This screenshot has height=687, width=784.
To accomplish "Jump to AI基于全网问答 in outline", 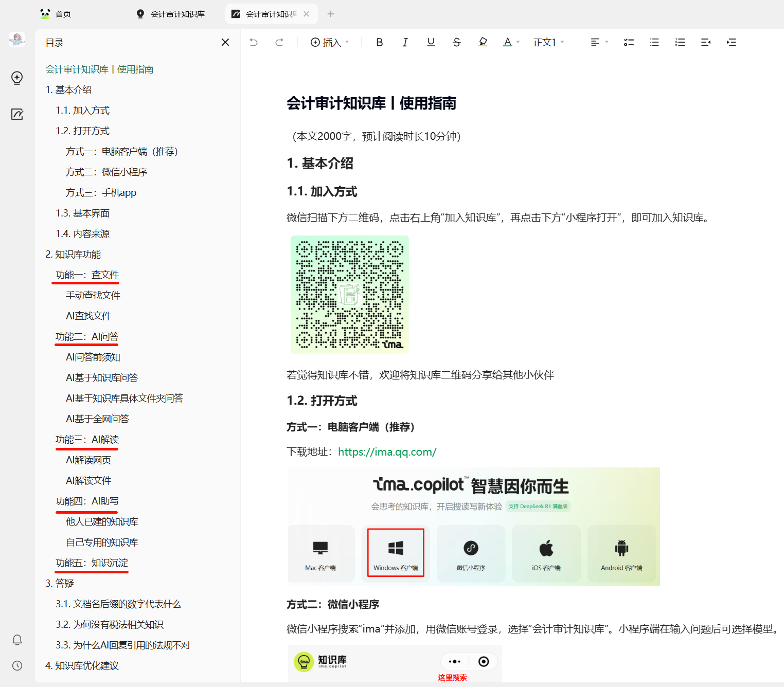I will tap(97, 419).
